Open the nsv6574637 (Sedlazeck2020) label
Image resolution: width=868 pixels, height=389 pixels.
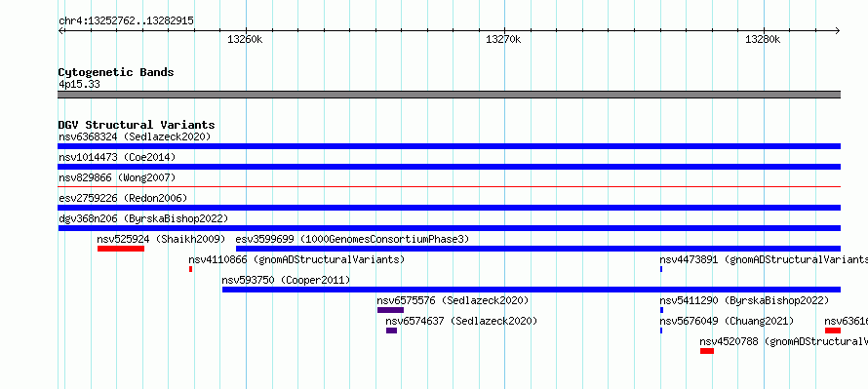coord(461,321)
